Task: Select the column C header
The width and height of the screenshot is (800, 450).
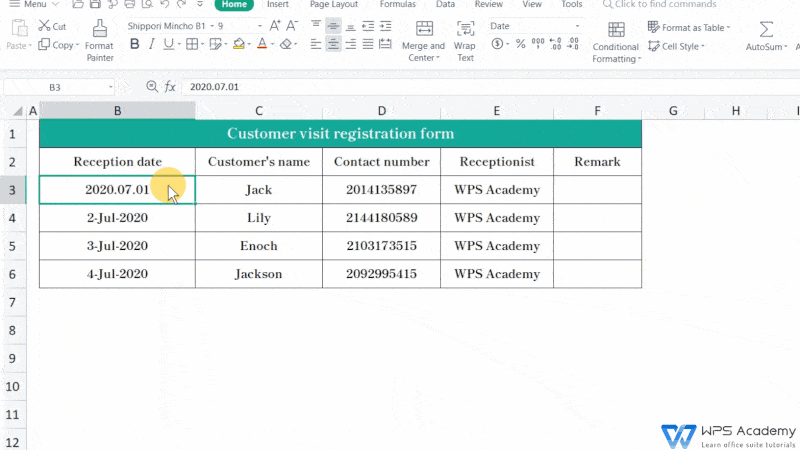Action: pyautogui.click(x=259, y=111)
